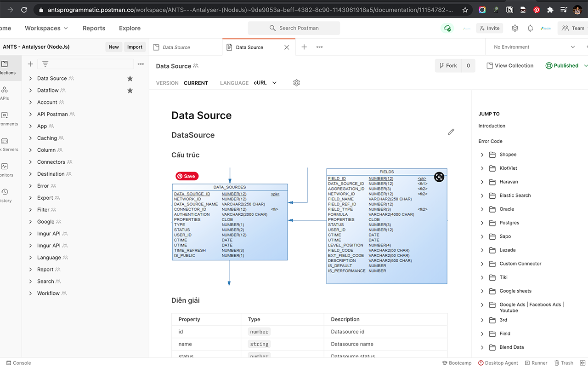Screen dimensions: 588x368
Task: Open Bootcamp in status bar
Action: pyautogui.click(x=457, y=363)
